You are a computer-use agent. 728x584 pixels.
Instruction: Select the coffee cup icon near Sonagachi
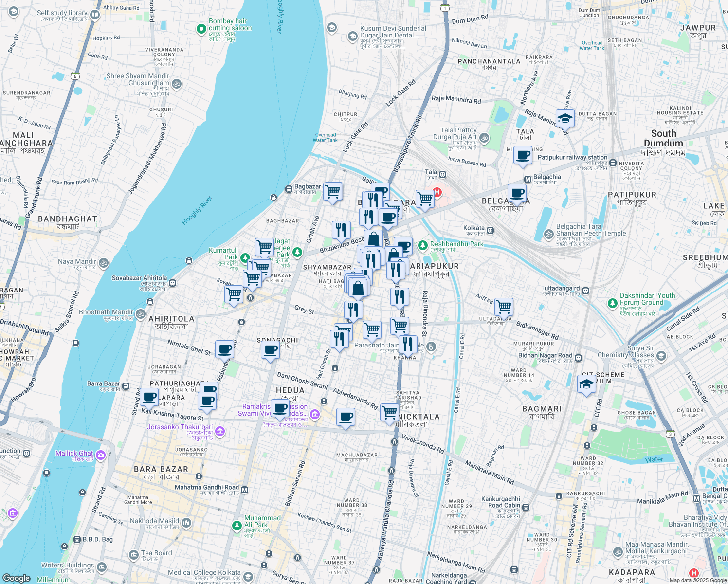point(270,348)
